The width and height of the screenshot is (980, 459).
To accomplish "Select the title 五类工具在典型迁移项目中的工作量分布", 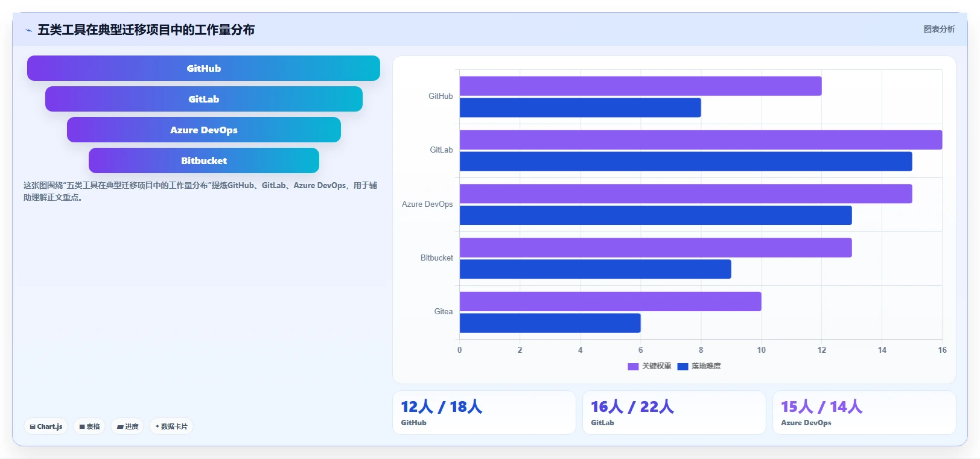I will point(146,30).
